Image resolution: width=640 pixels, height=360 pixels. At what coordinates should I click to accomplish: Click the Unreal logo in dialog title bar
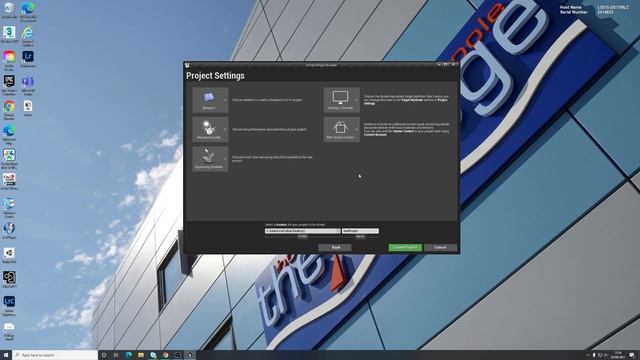[187, 65]
